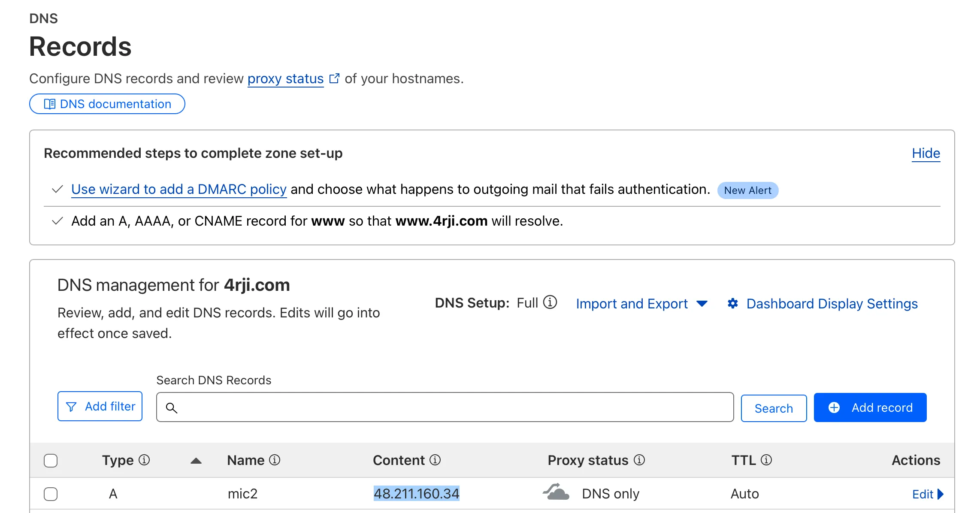The height and width of the screenshot is (513, 980).
Task: Open the DMARC policy wizard link
Action: point(178,189)
